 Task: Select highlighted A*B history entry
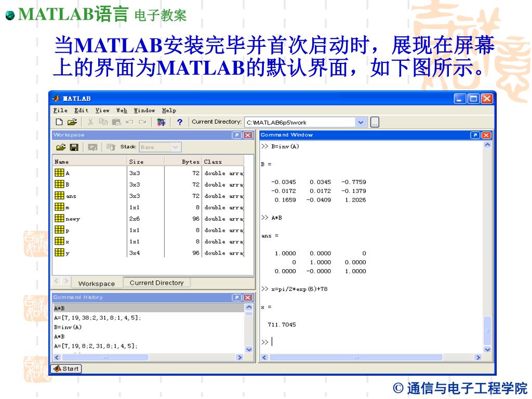coord(149,308)
